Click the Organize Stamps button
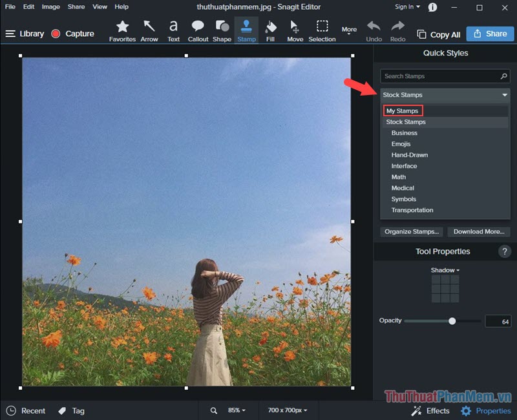The image size is (517, 420). pos(411,231)
